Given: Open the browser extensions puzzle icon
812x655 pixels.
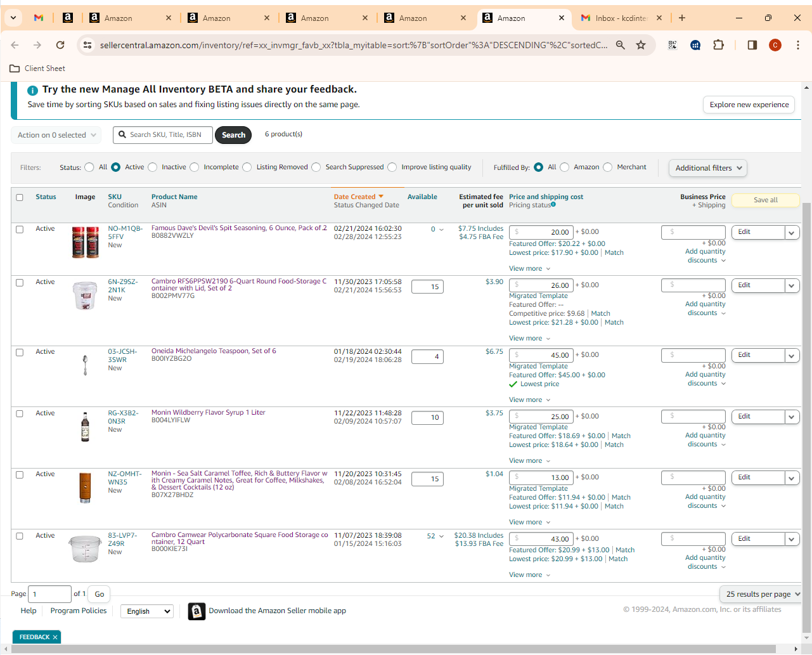Looking at the screenshot, I should pos(718,45).
